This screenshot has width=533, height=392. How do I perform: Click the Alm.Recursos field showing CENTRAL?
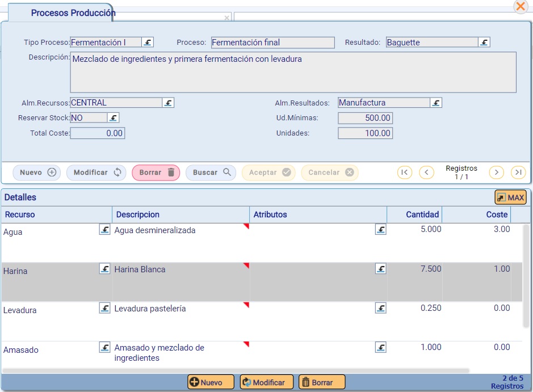(x=116, y=103)
